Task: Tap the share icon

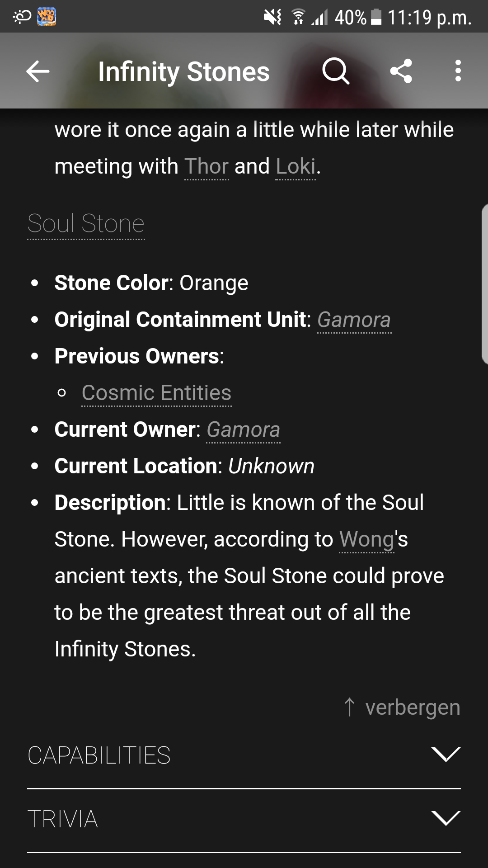Action: pos(401,71)
